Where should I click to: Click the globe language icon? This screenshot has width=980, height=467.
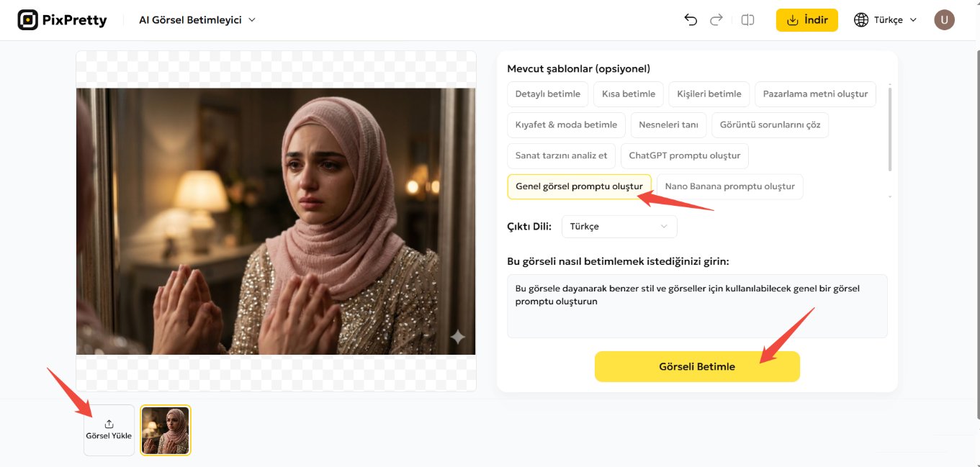[861, 19]
